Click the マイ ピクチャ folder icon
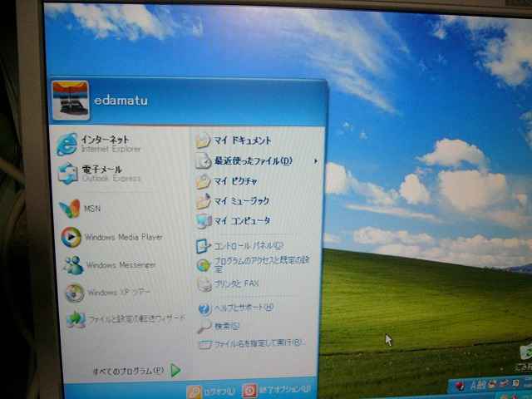The image size is (532, 399). (204, 181)
